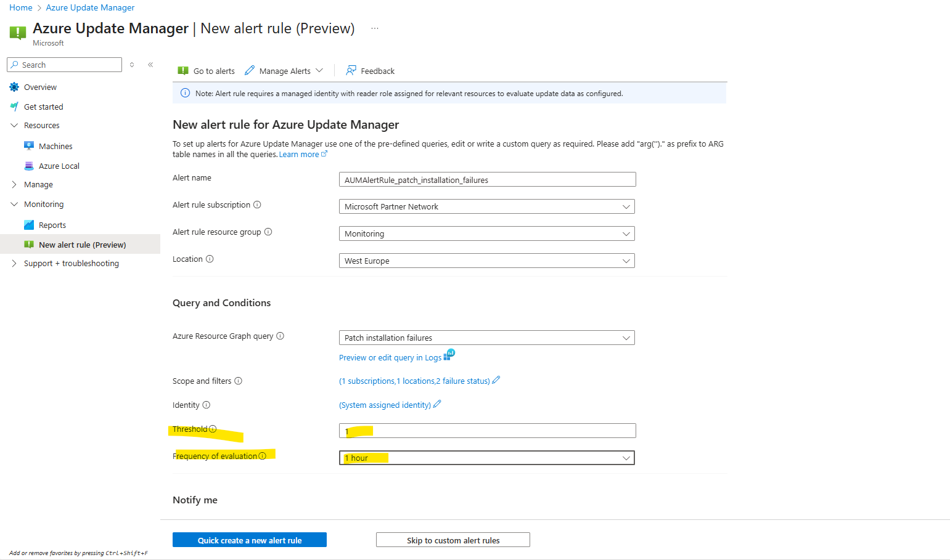Click Feedback toolbar button

point(371,71)
